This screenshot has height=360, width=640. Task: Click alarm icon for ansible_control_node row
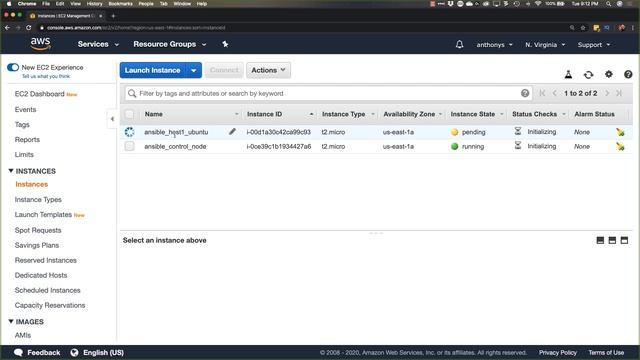[x=620, y=146]
